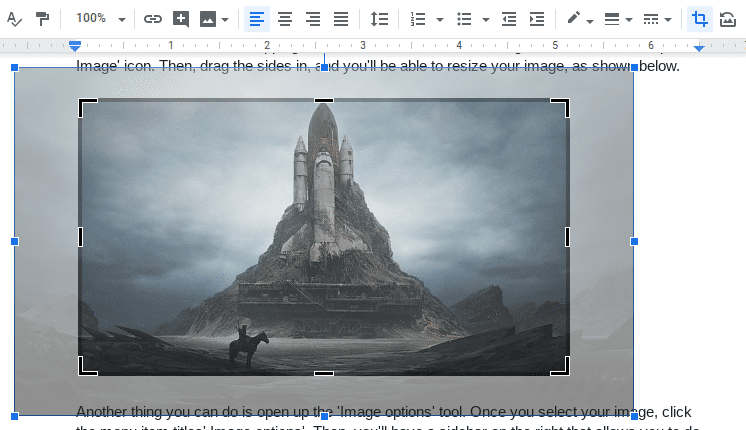This screenshot has height=430, width=746.
Task: Click the insert link icon
Action: (153, 19)
